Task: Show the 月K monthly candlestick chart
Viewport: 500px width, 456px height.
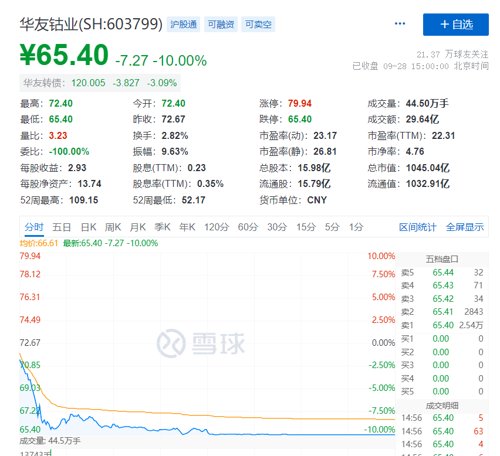Action: tap(138, 227)
